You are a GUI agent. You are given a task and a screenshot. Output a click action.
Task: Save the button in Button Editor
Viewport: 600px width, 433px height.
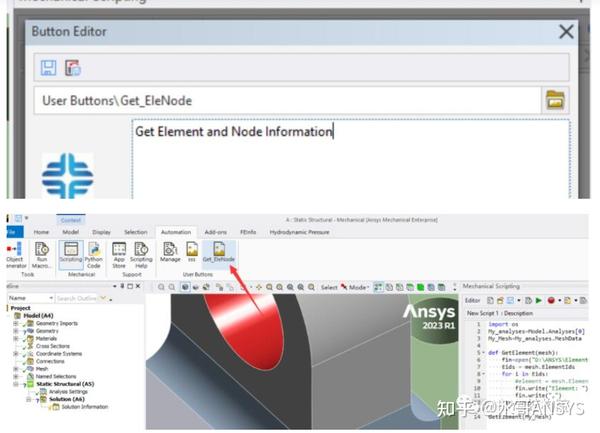click(49, 68)
